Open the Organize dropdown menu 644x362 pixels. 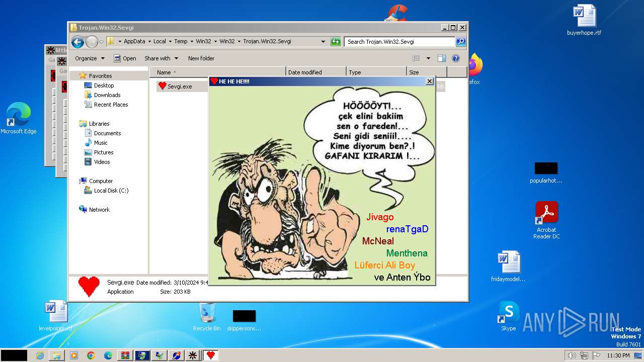click(90, 58)
